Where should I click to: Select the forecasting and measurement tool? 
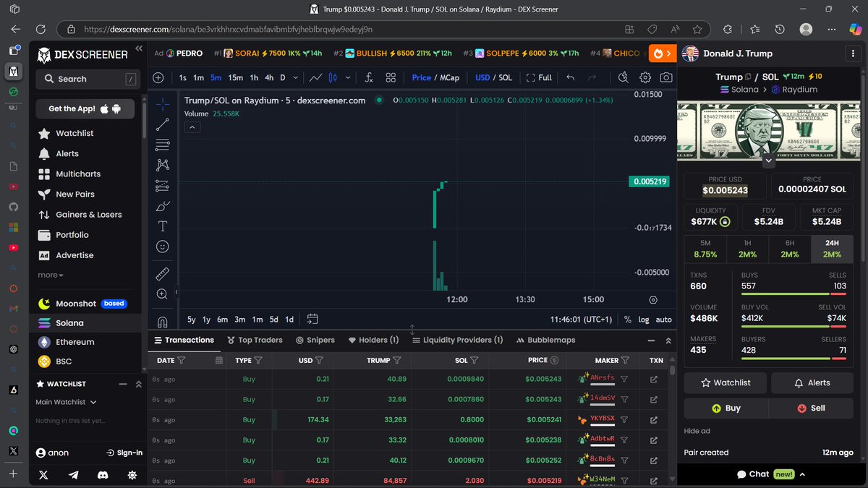point(163,186)
